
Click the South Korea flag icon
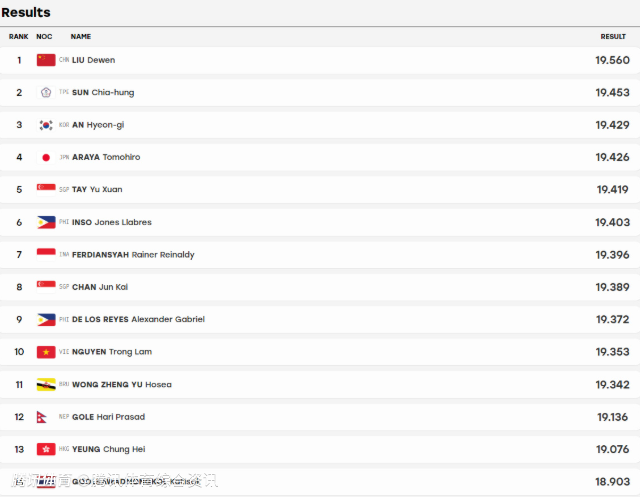(46, 125)
